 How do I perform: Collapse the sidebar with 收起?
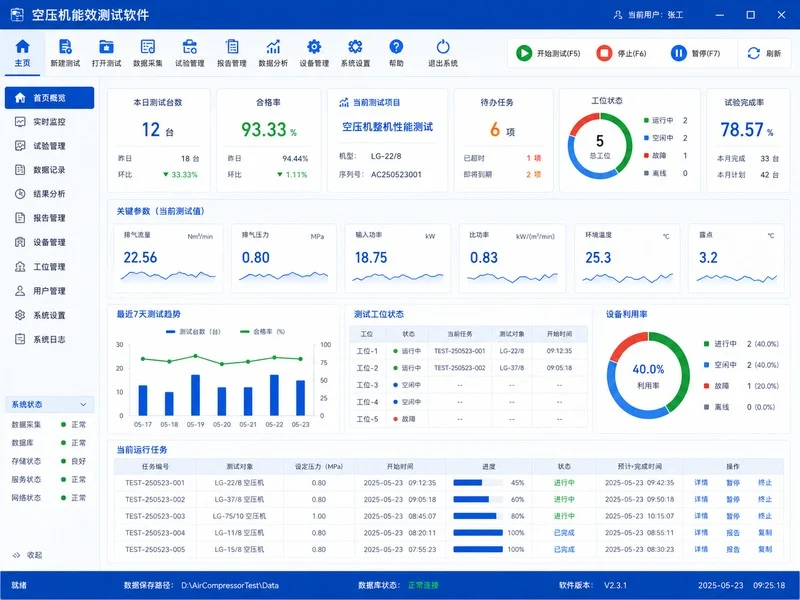pos(27,555)
